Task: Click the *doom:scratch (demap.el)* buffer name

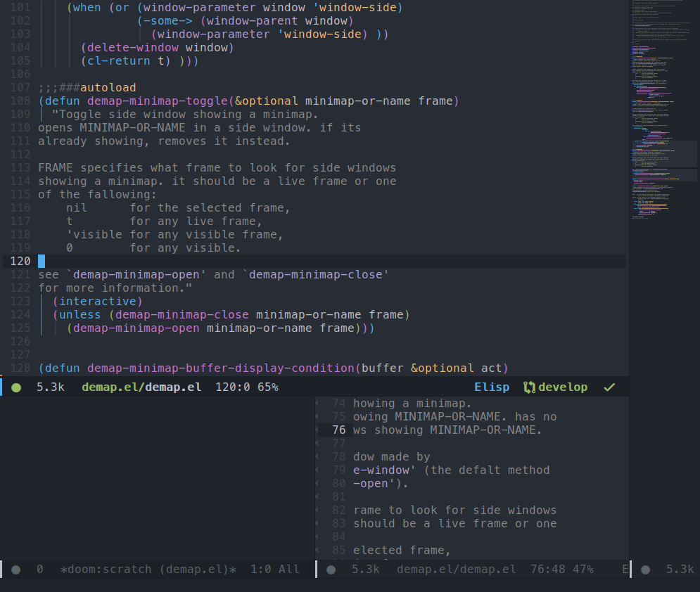Action: 148,570
